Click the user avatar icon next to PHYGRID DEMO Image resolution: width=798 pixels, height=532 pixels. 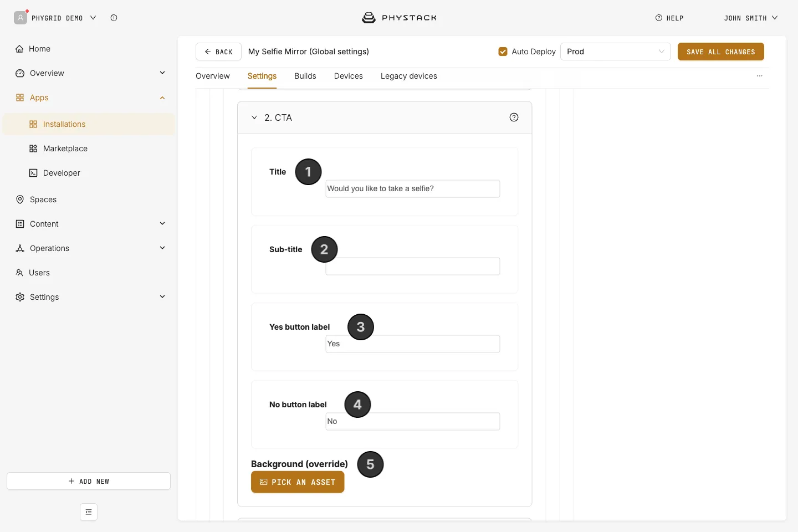pyautogui.click(x=21, y=18)
